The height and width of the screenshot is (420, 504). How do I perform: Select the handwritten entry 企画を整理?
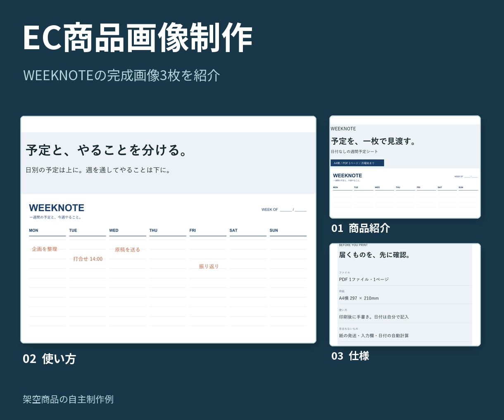[45, 249]
